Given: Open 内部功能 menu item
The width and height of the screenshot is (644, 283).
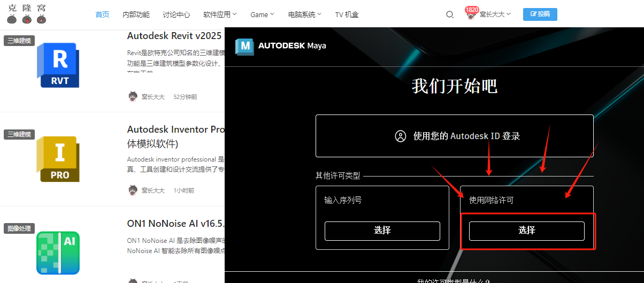Looking at the screenshot, I should (x=136, y=14).
